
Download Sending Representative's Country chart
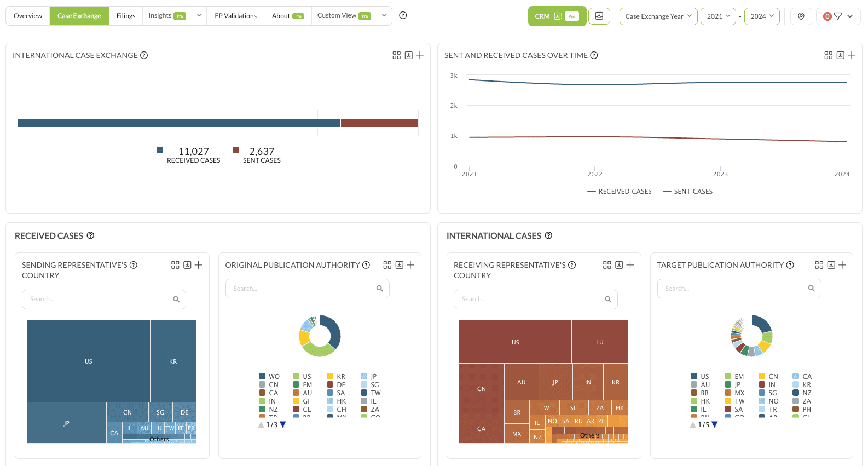click(187, 265)
